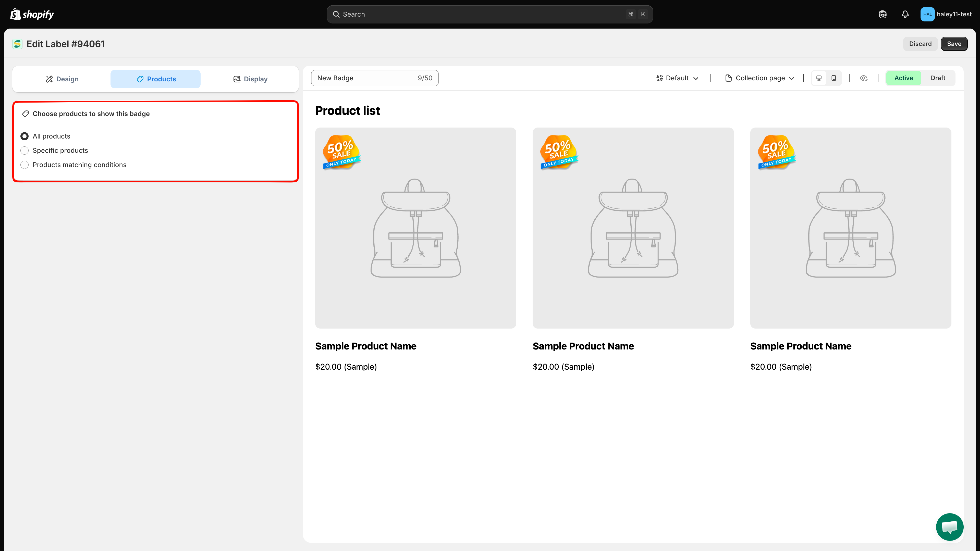Image resolution: width=980 pixels, height=551 pixels.
Task: Click the second product's backpack thumbnail
Action: tap(633, 228)
